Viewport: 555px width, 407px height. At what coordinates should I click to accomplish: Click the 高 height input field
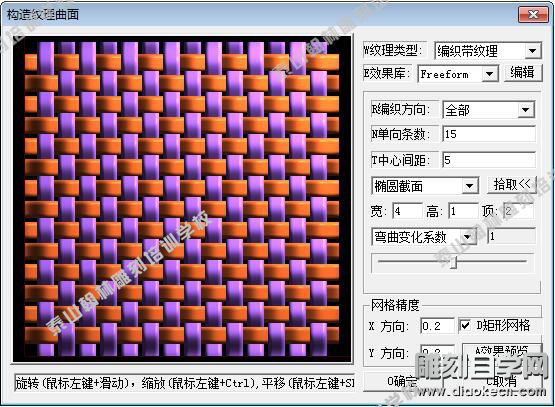pyautogui.click(x=463, y=211)
